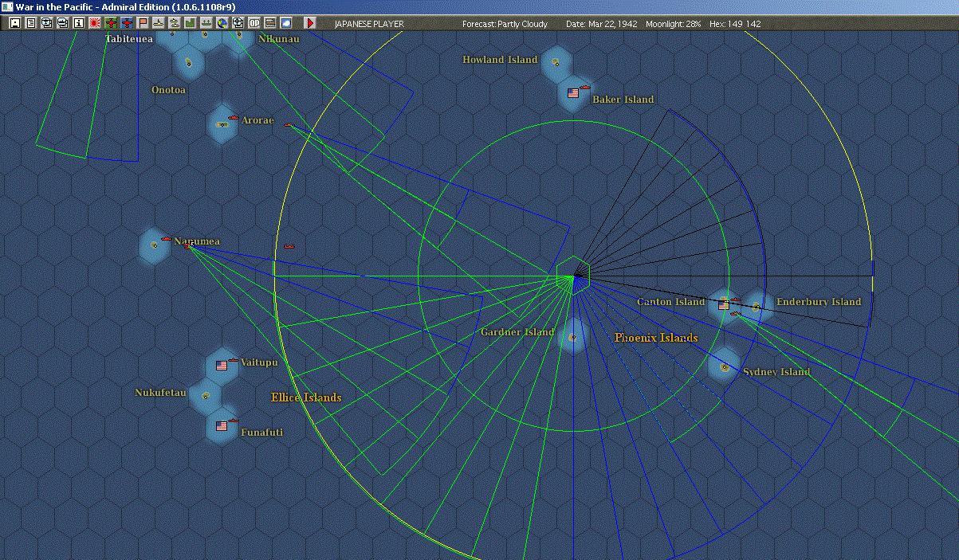Screen dimensions: 959x560
Task: Click the gray horizontal bars icon
Action: (x=270, y=23)
